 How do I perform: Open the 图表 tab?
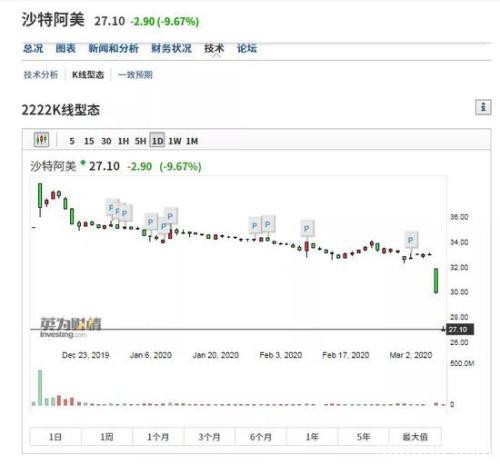click(66, 48)
